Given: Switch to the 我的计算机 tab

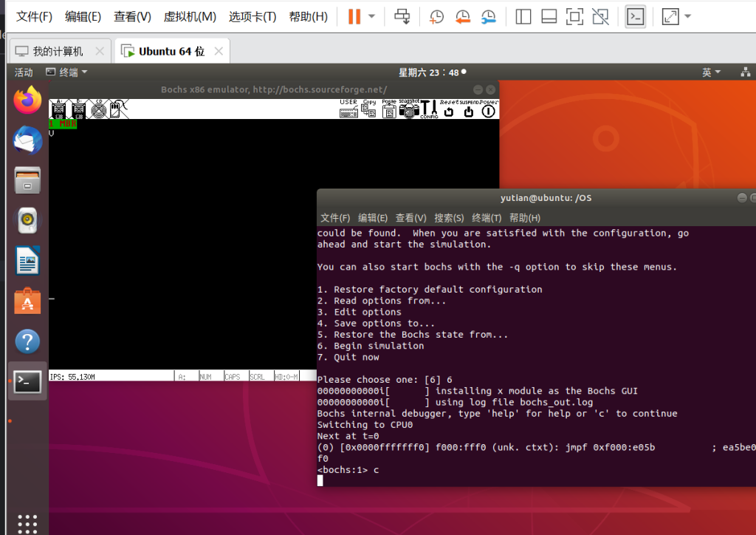Looking at the screenshot, I should [58, 51].
